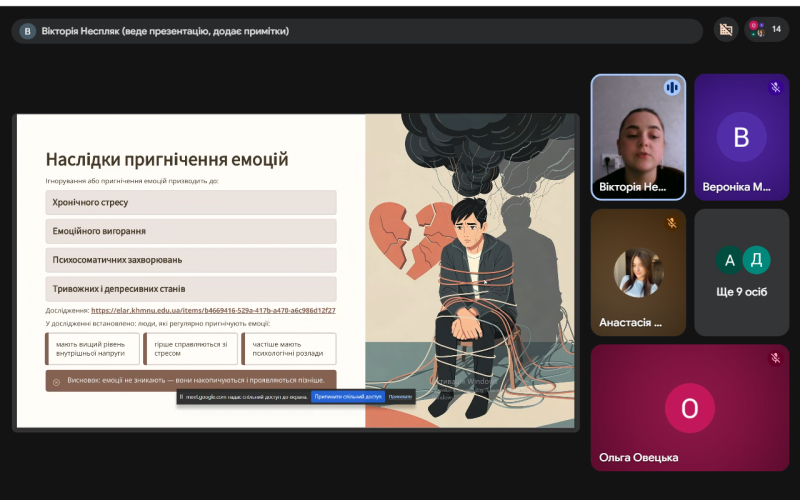Viewport: 800px width, 500px height.
Task: Click the hide-tiles icon in top bar
Action: point(726,30)
